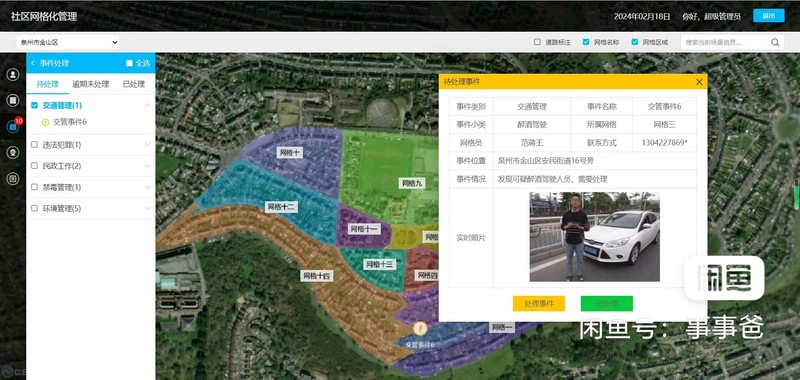Switch to 已处理 tab

tap(134, 84)
